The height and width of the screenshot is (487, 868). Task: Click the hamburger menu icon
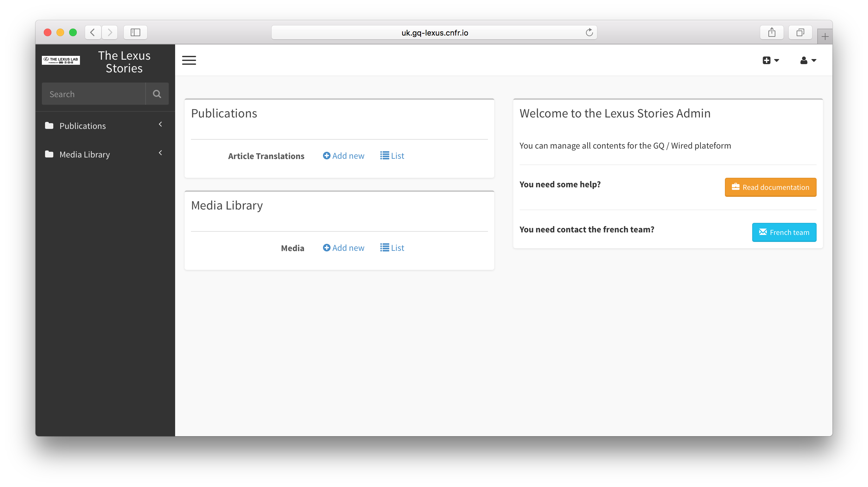pos(189,60)
